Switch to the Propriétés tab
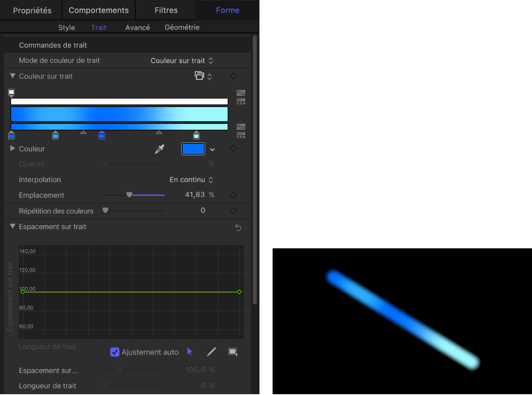 [x=32, y=10]
